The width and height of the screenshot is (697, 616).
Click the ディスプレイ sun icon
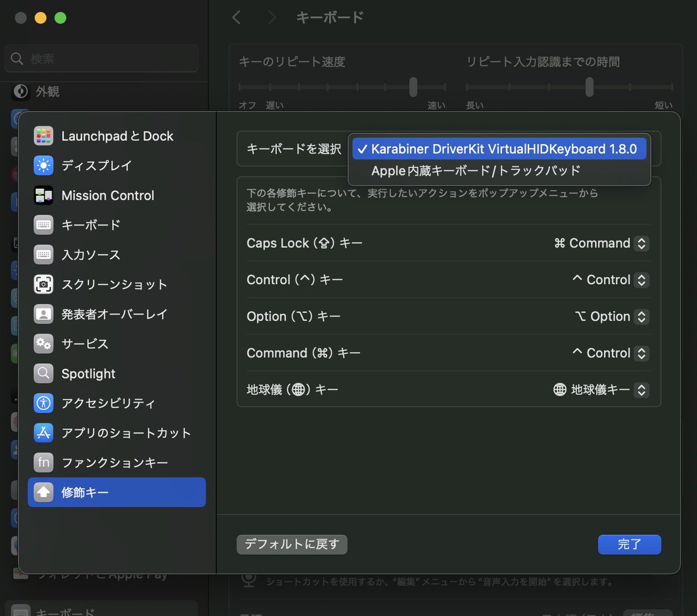point(44,166)
